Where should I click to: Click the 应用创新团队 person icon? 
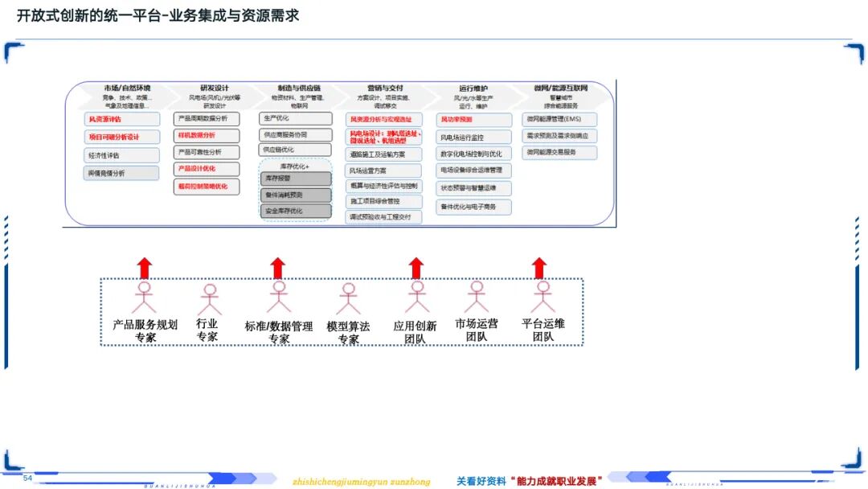(x=417, y=297)
